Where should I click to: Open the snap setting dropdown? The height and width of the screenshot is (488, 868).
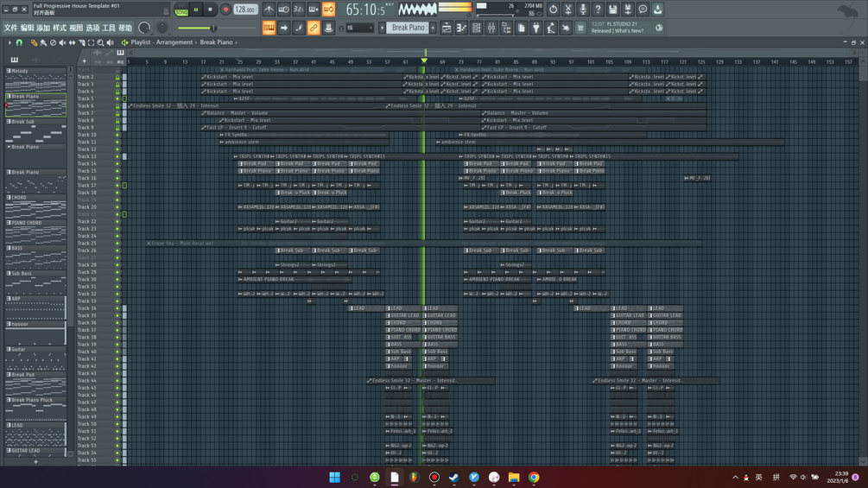(359, 28)
